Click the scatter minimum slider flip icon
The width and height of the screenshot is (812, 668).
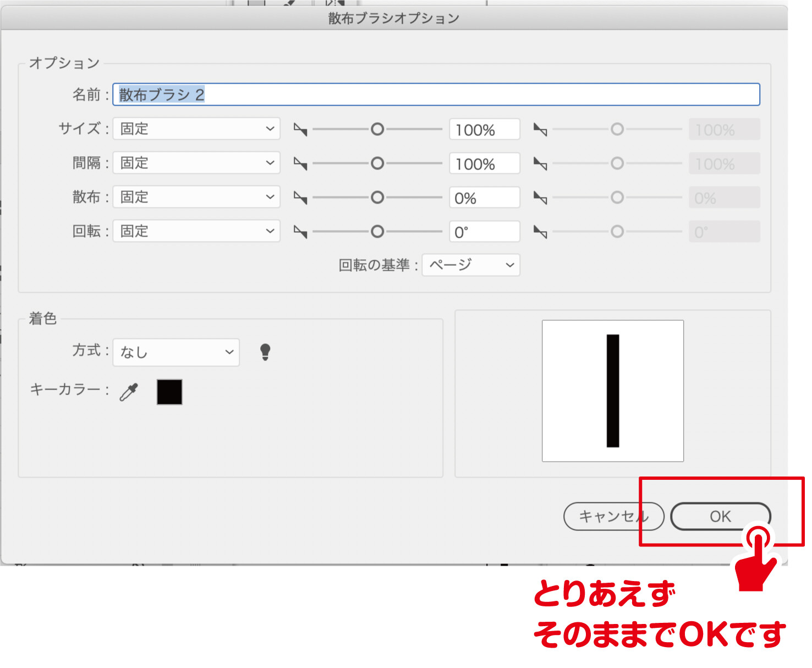[x=300, y=198]
